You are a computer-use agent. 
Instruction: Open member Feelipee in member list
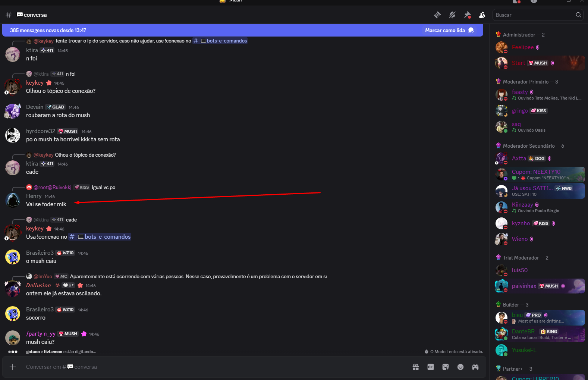click(540, 47)
